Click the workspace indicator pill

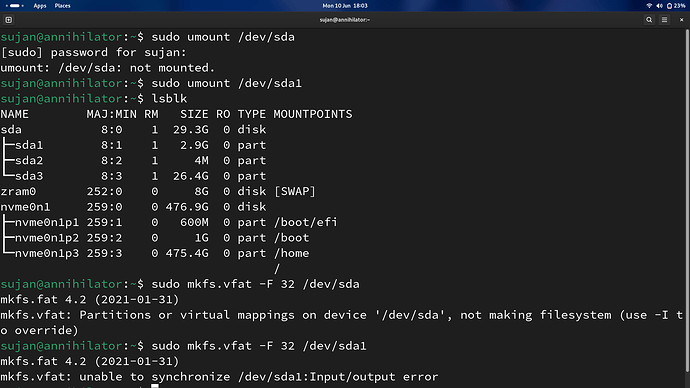[15, 6]
